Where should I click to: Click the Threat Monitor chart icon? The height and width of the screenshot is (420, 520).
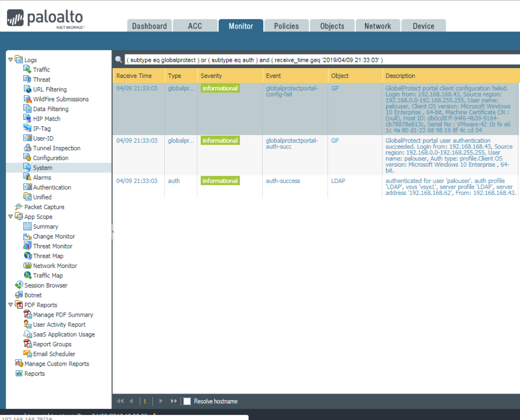coord(27,246)
